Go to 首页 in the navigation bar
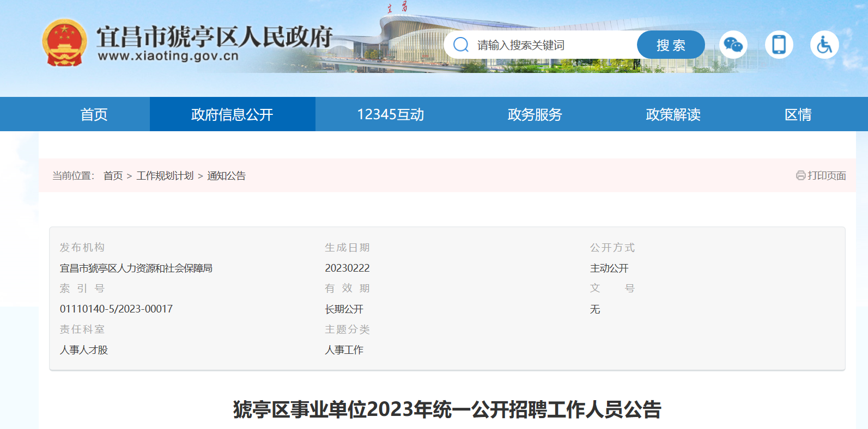868x429 pixels. click(x=94, y=114)
